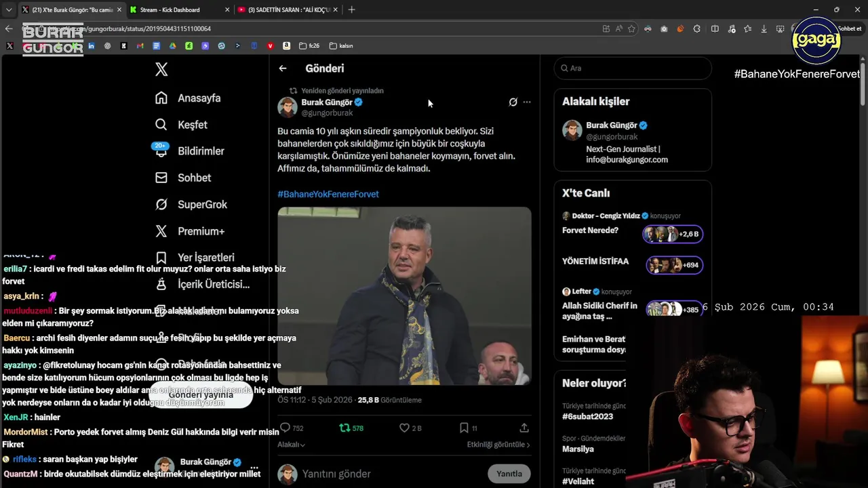Click the Grok icon on the post
This screenshot has height=488, width=868.
click(x=513, y=102)
